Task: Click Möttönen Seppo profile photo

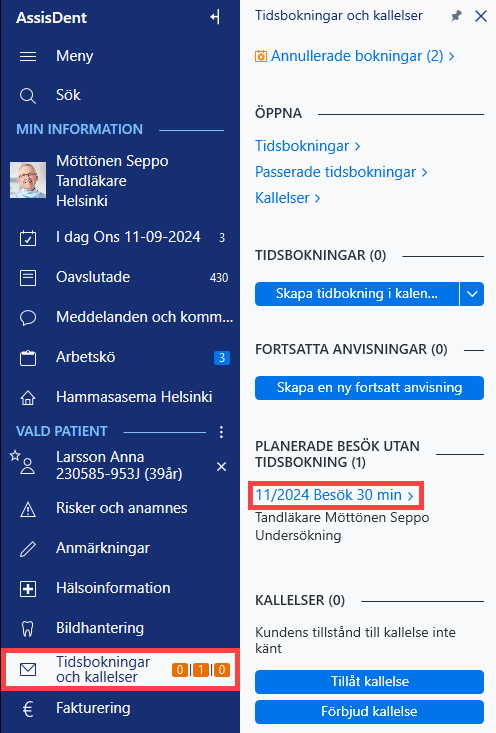Action: click(28, 180)
